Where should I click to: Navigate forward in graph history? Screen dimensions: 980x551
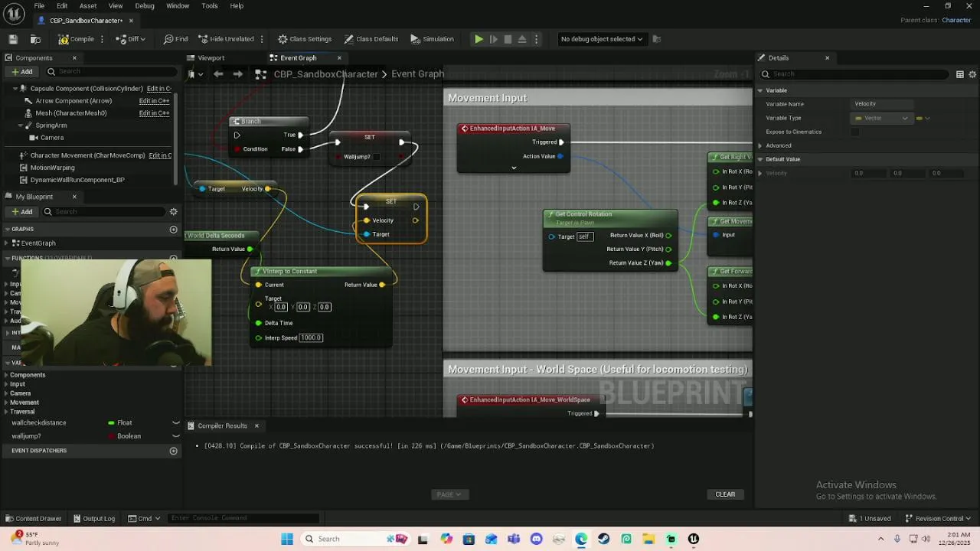(x=237, y=74)
